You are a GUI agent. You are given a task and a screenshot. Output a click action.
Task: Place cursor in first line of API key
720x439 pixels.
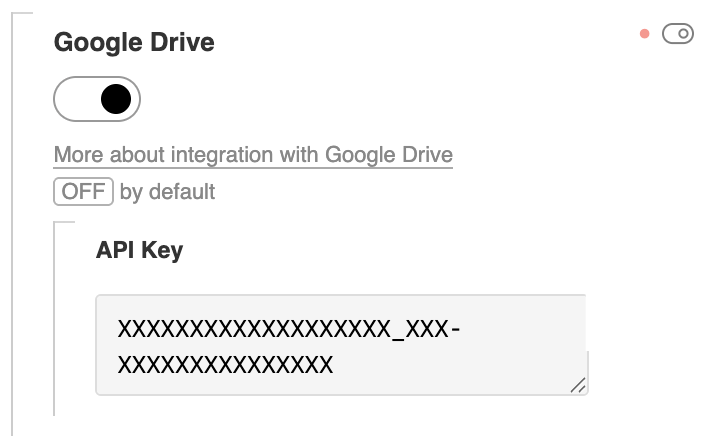[x=250, y=328]
